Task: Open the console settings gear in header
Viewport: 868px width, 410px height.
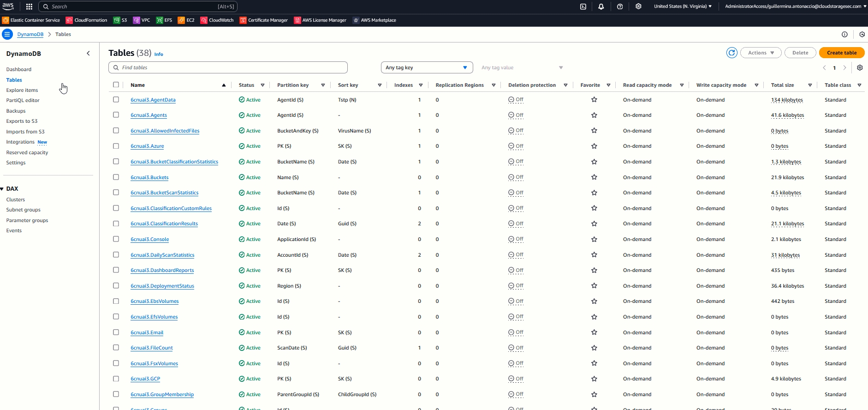Action: [x=638, y=6]
